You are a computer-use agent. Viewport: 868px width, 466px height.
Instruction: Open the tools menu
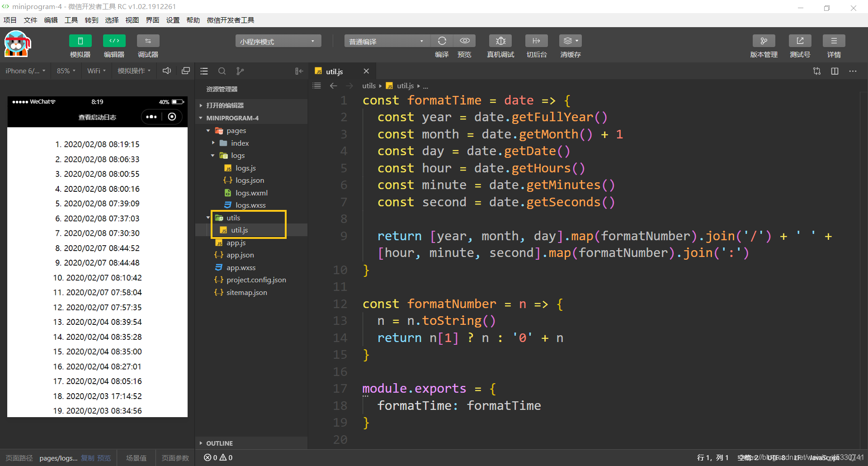pyautogui.click(x=71, y=20)
